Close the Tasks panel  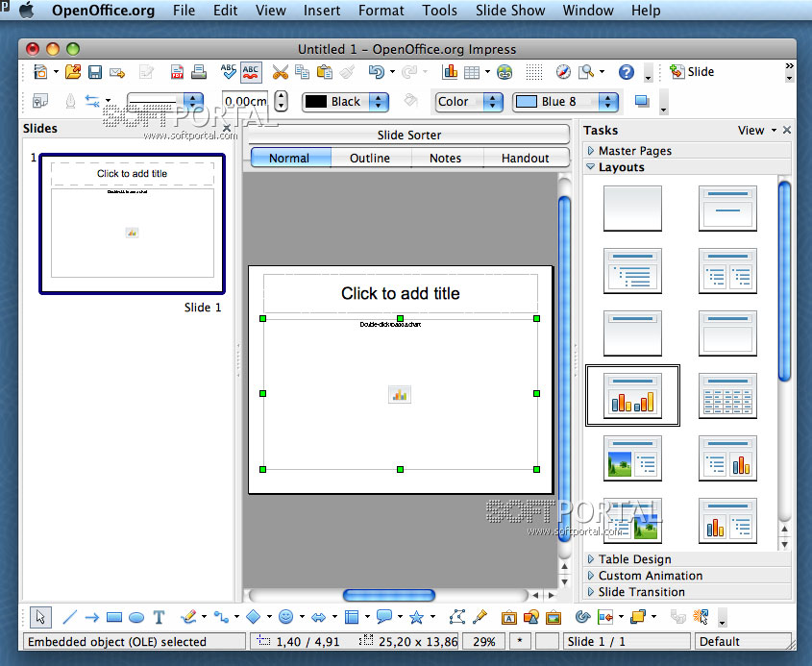point(787,130)
